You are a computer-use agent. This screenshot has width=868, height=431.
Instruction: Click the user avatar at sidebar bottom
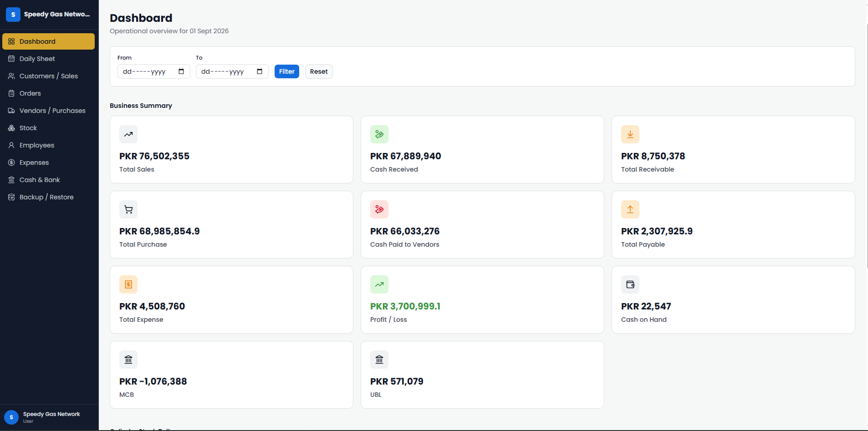11,417
